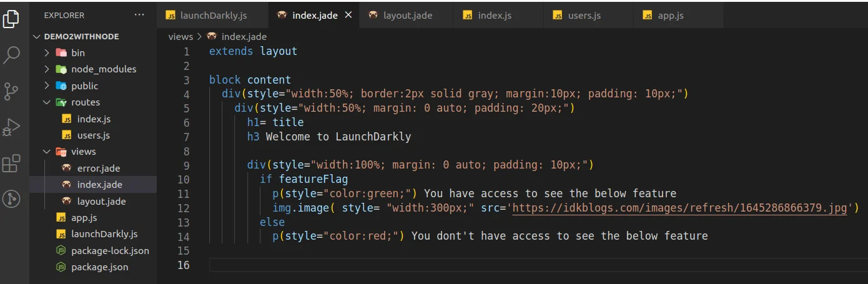The width and height of the screenshot is (868, 284).
Task: Click line number 10 in the gutter
Action: pos(183,180)
